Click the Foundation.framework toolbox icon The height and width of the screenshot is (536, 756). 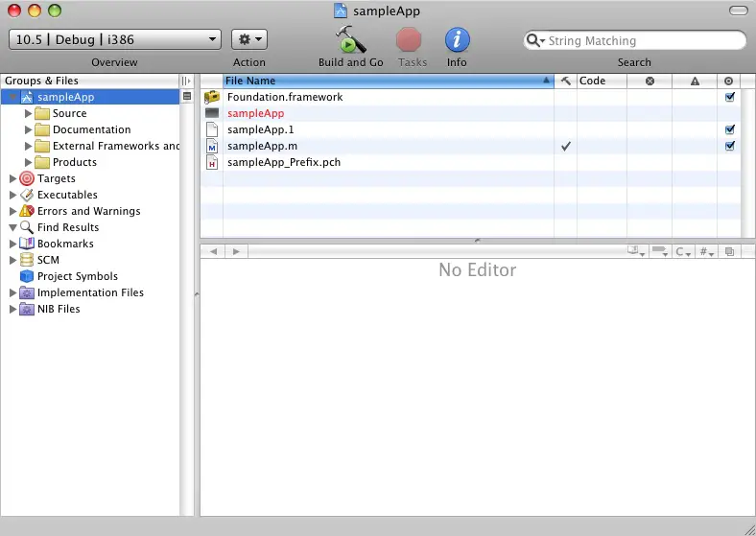pos(212,97)
